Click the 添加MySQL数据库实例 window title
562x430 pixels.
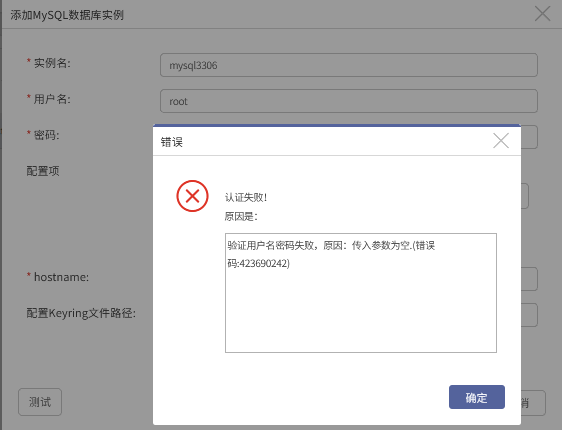tap(67, 15)
